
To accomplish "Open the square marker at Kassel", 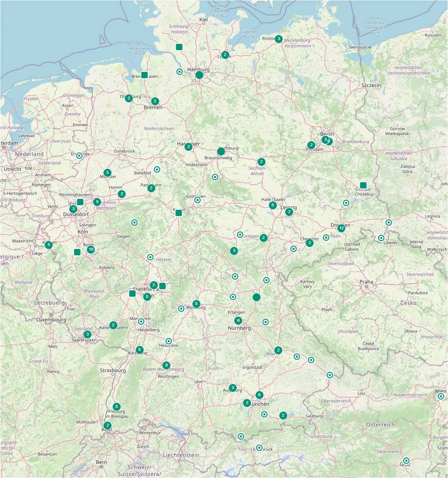I will 179,213.
